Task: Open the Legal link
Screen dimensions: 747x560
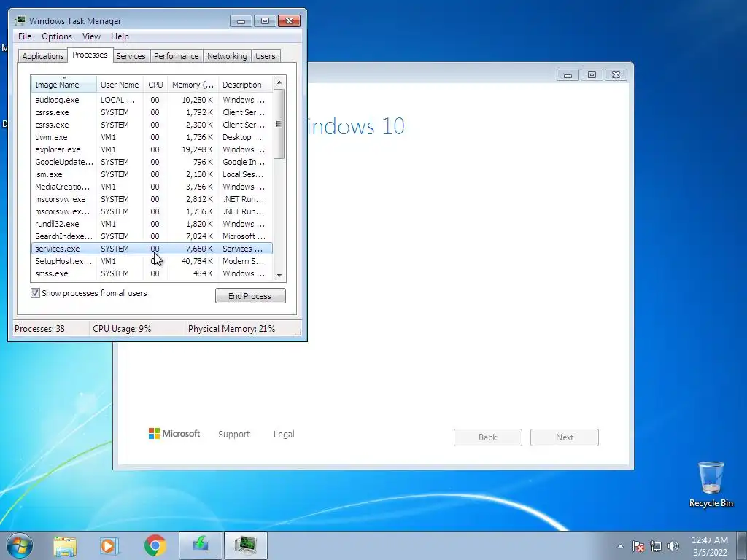Action: pos(284,435)
